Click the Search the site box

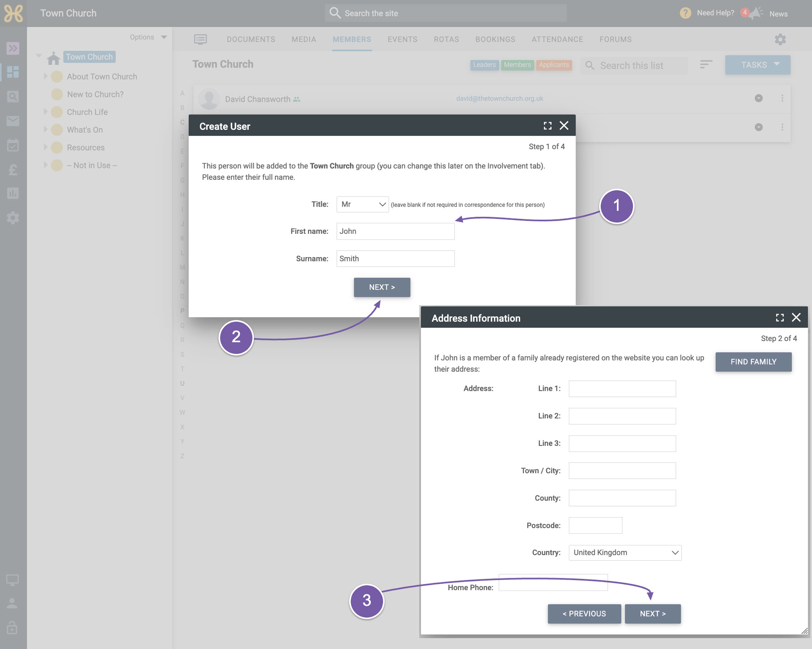coord(446,13)
